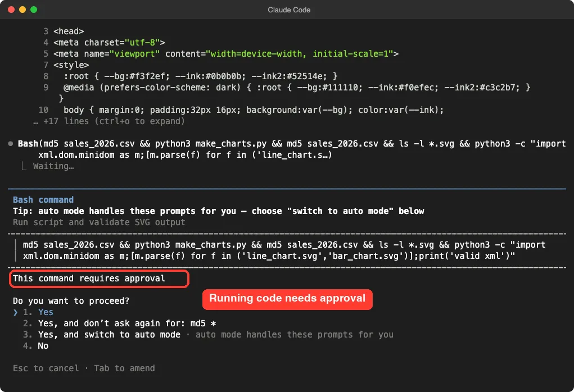Screen dimensions: 574x392
Task: Click the red close window button
Action: 11,10
